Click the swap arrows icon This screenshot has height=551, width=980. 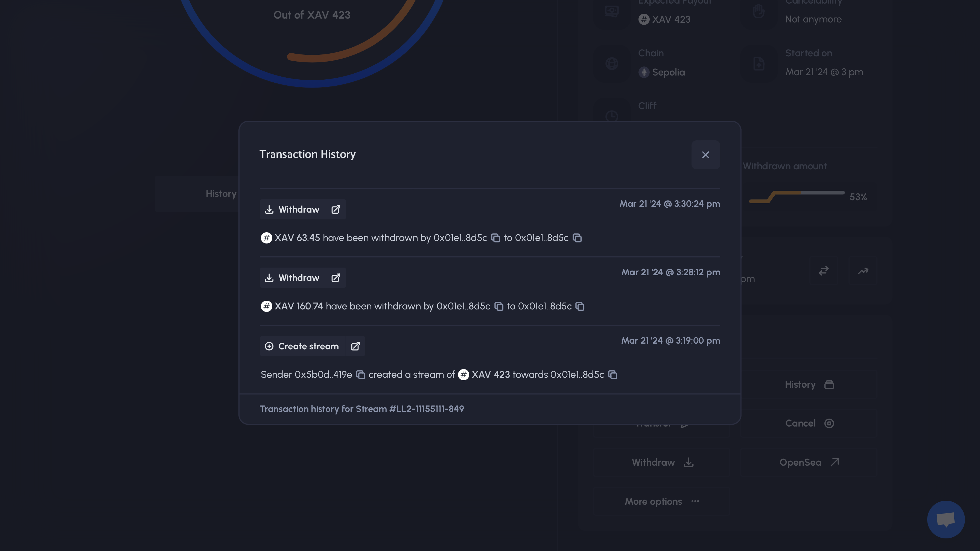(824, 271)
